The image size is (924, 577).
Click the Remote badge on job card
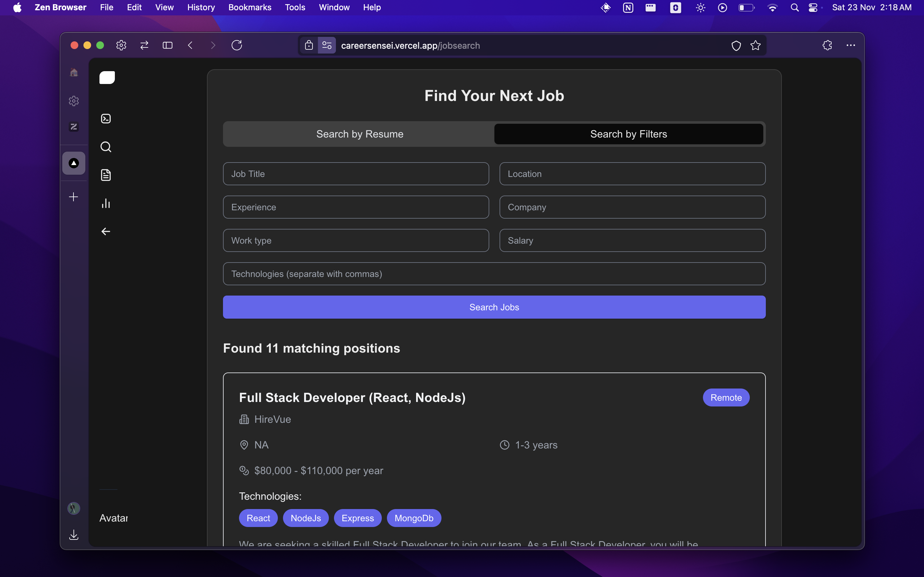pyautogui.click(x=725, y=397)
